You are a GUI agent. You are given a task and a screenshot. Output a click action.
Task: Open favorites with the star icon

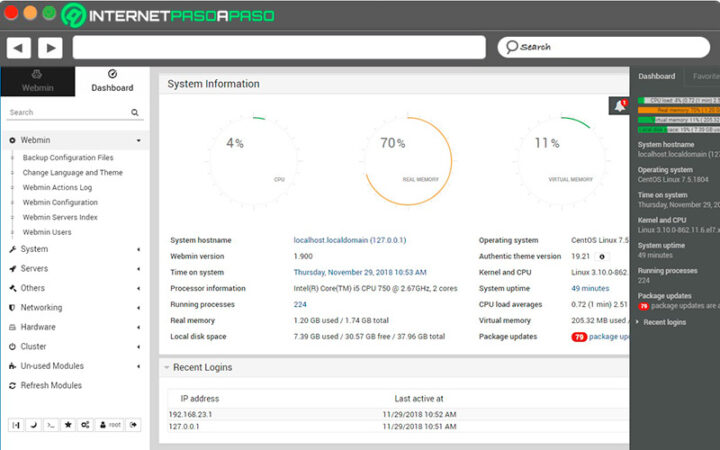click(x=68, y=425)
